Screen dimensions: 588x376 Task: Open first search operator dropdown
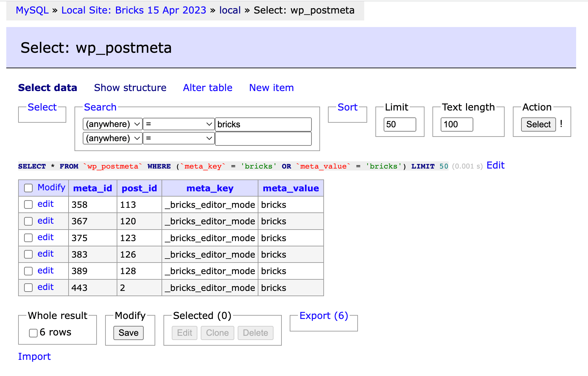click(179, 124)
